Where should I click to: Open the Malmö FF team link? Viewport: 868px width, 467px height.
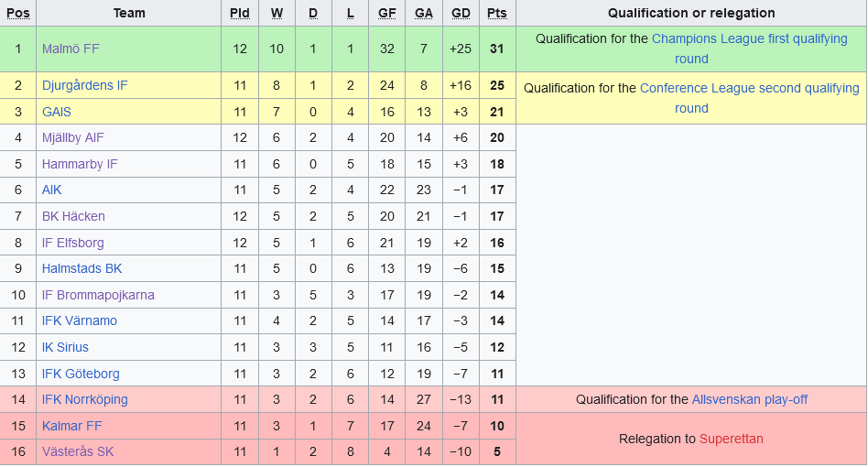[x=71, y=49]
